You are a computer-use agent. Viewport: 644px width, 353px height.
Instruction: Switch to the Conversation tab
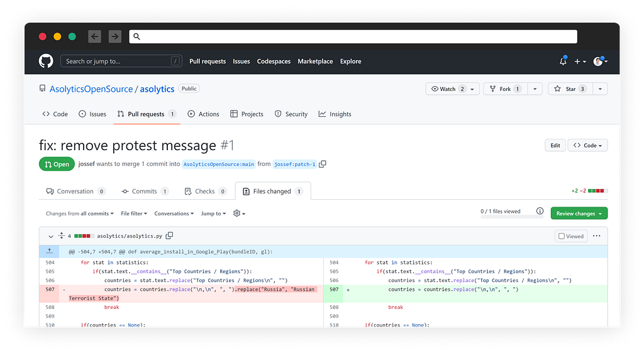[x=75, y=191]
